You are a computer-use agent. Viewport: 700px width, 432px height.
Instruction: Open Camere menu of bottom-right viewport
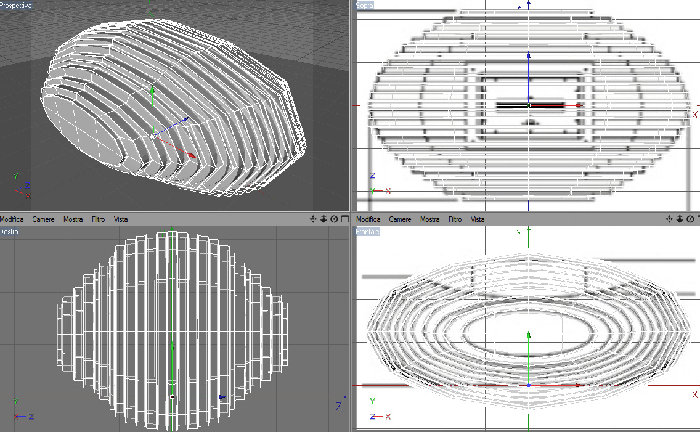(x=400, y=219)
